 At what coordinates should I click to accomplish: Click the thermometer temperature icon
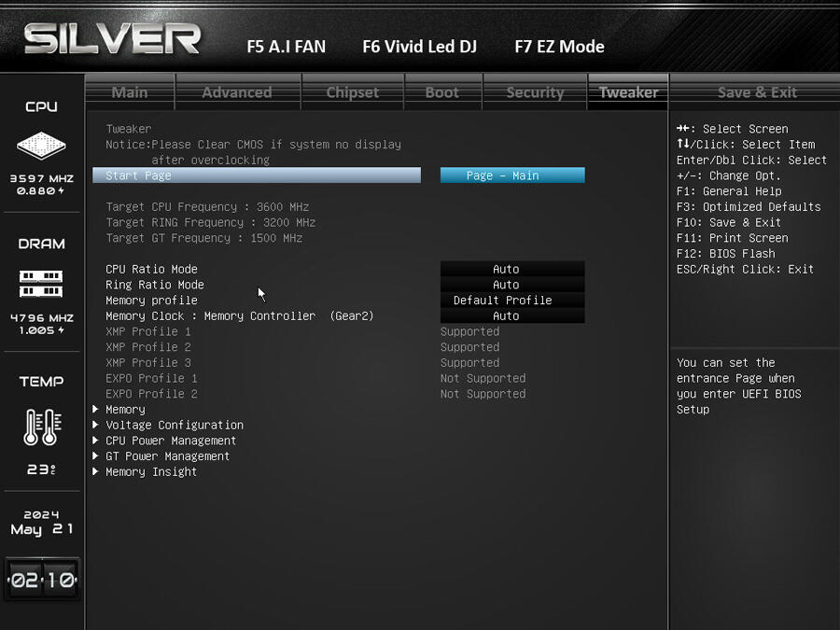[x=42, y=427]
